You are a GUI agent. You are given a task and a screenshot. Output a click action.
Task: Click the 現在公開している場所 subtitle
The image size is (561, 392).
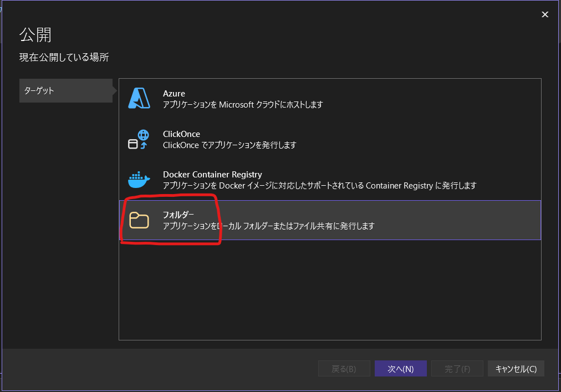pyautogui.click(x=64, y=57)
